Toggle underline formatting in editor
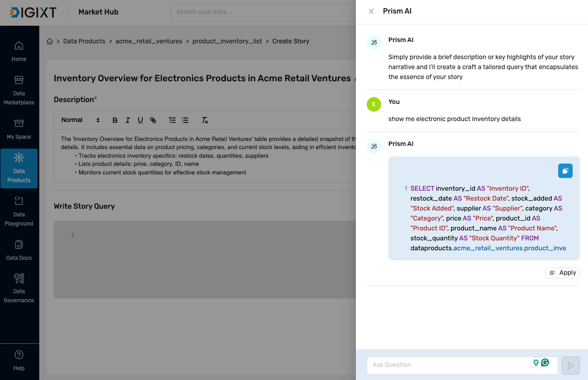The image size is (588, 380). click(x=140, y=120)
